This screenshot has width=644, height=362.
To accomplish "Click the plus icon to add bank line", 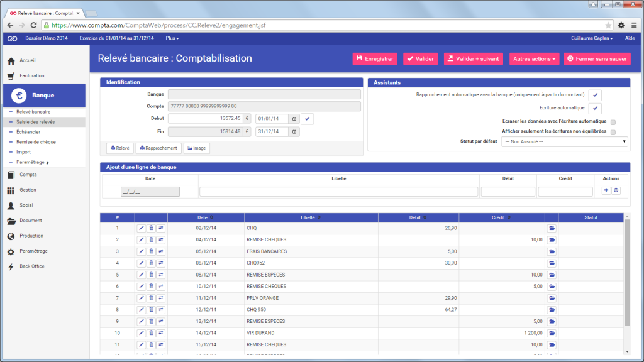I will (x=606, y=190).
